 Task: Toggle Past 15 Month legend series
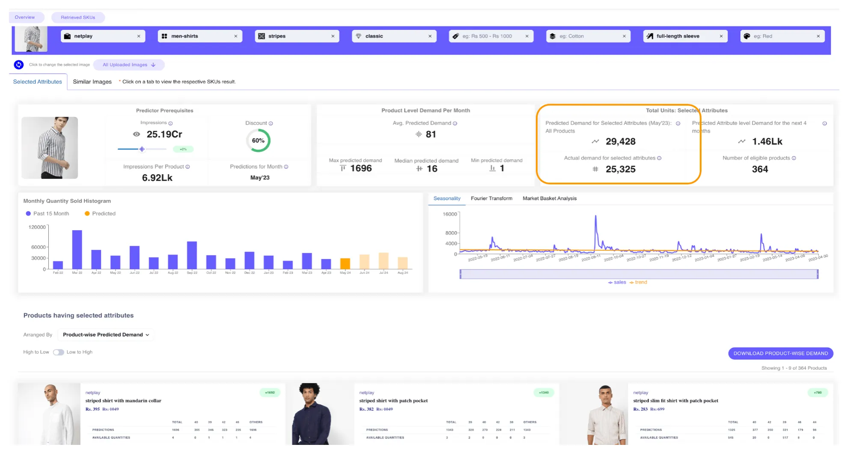pos(47,213)
